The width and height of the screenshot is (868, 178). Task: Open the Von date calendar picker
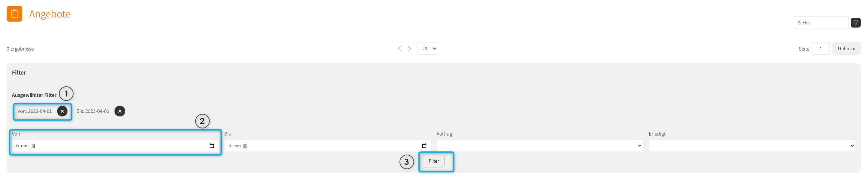coord(212,146)
